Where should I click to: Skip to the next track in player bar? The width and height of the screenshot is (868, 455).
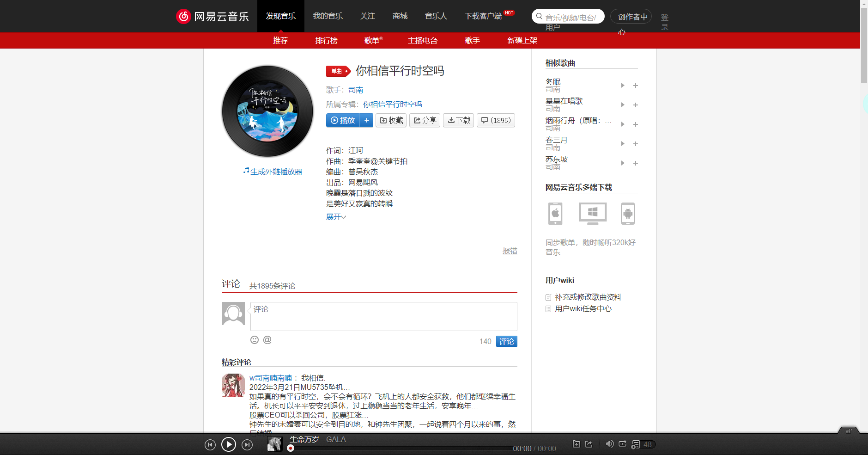tap(248, 445)
